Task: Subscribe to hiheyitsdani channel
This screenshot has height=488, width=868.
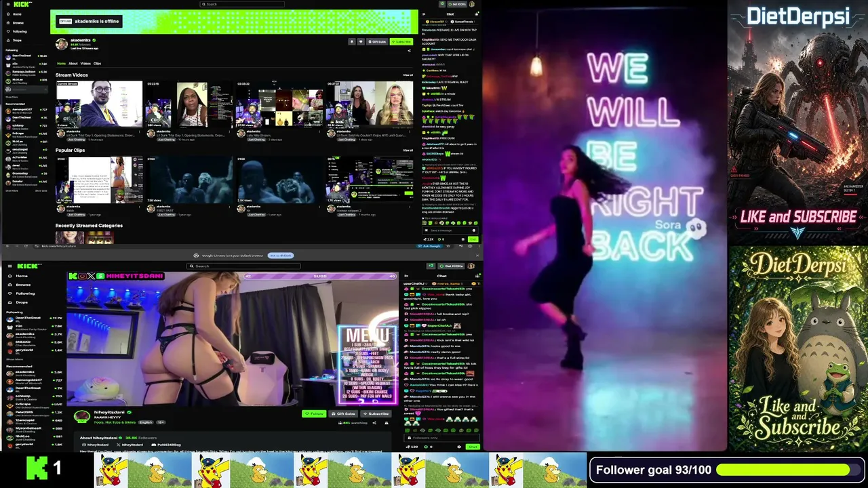Action: pos(376,413)
